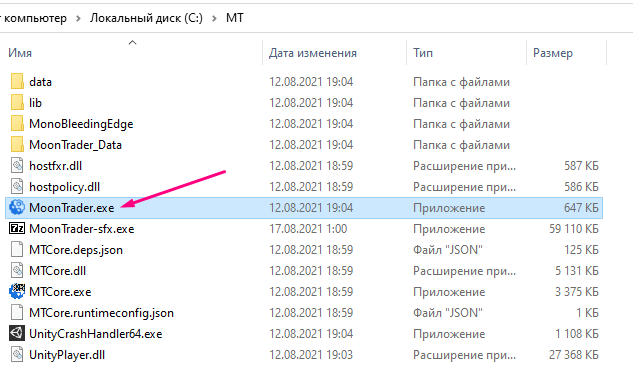Open the data folder icon

coord(17,82)
